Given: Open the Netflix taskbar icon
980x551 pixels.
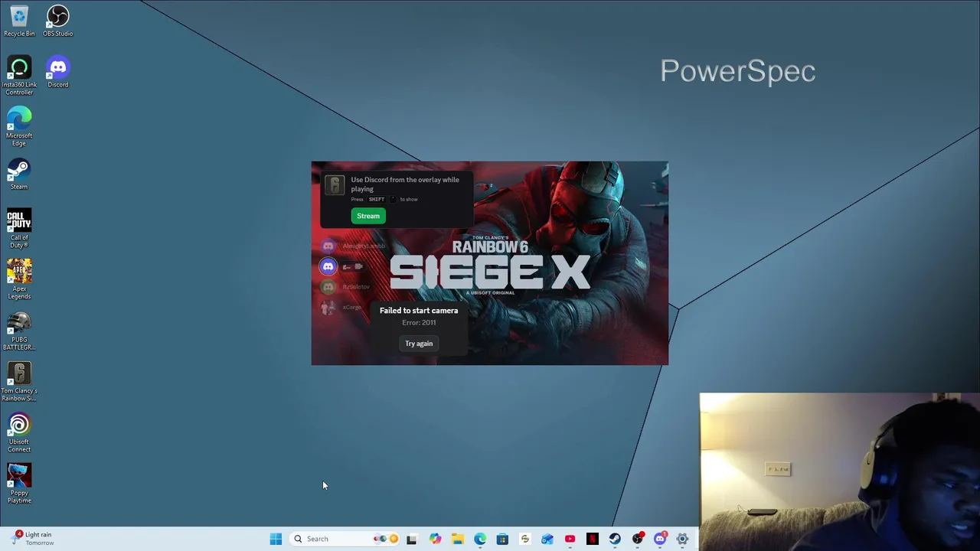Looking at the screenshot, I should 593,539.
